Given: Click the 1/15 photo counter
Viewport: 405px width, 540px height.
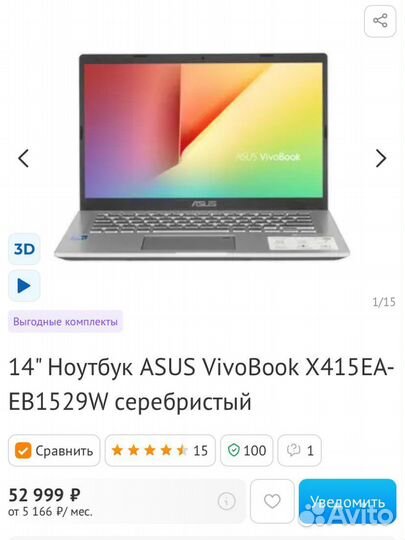Looking at the screenshot, I should point(384,302).
